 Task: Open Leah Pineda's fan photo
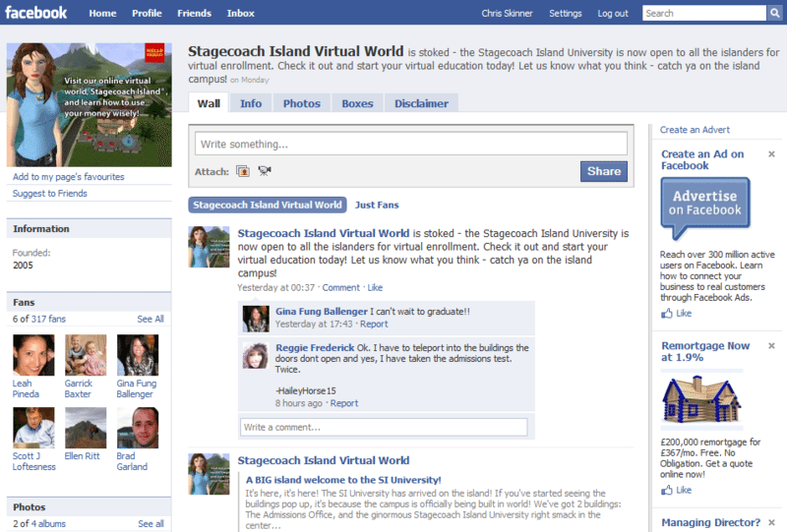[33, 355]
